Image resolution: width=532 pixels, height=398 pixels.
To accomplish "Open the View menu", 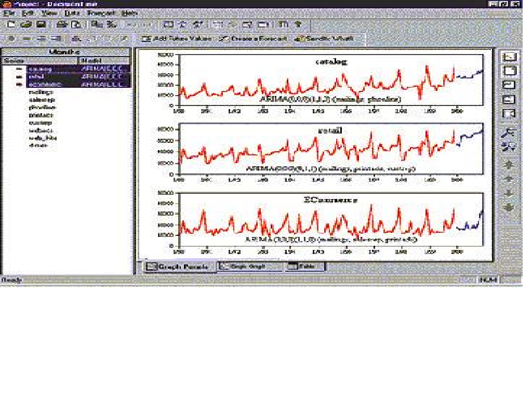I will (x=49, y=13).
